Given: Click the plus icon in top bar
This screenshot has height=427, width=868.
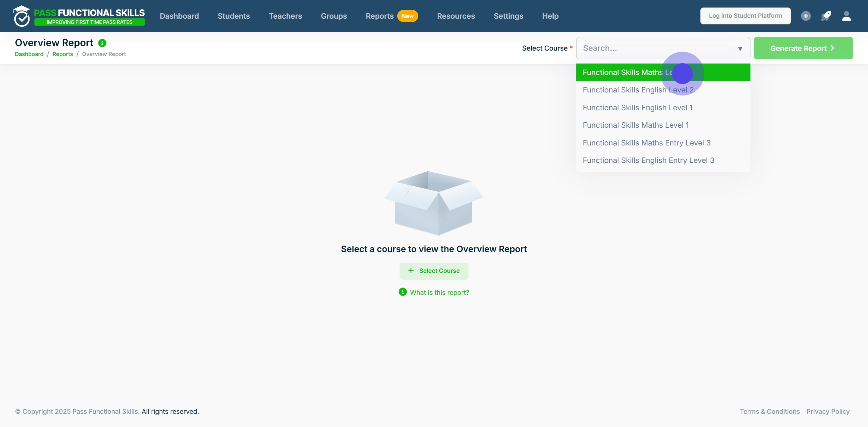Looking at the screenshot, I should (805, 16).
